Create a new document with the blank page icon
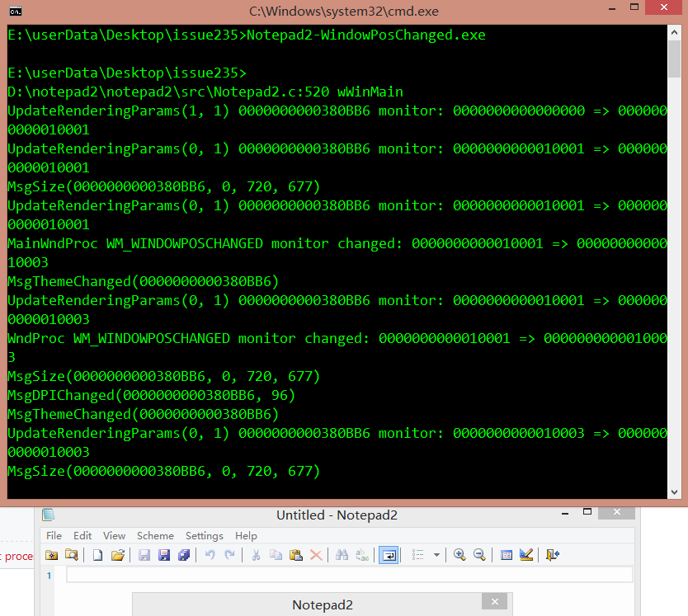This screenshot has width=688, height=616. click(97, 555)
